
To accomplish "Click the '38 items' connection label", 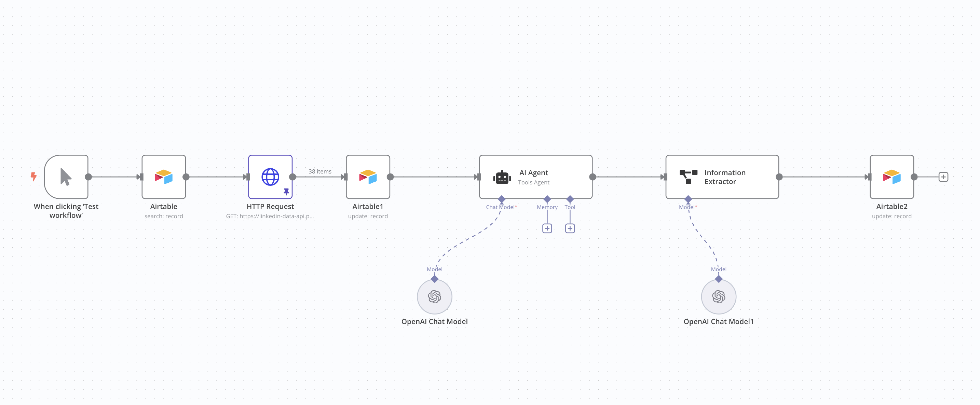I will [320, 171].
